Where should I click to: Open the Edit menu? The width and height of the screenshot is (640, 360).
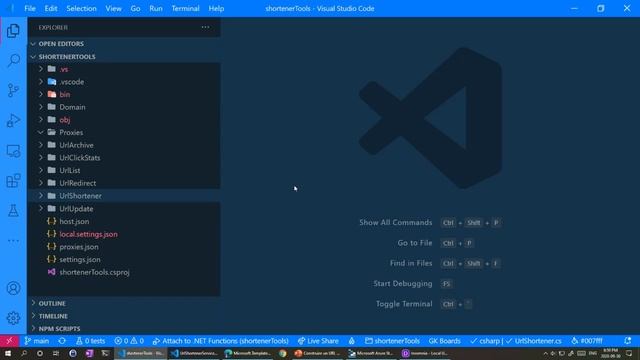(51, 9)
